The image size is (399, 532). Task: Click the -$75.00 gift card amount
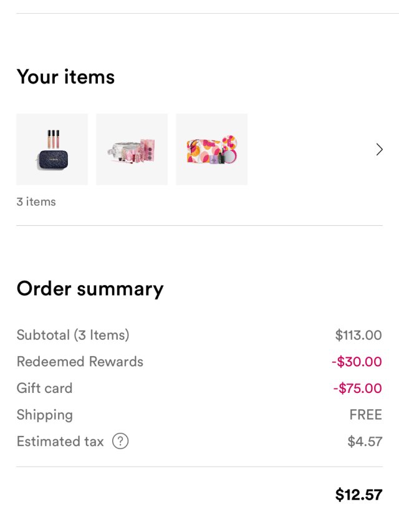357,388
